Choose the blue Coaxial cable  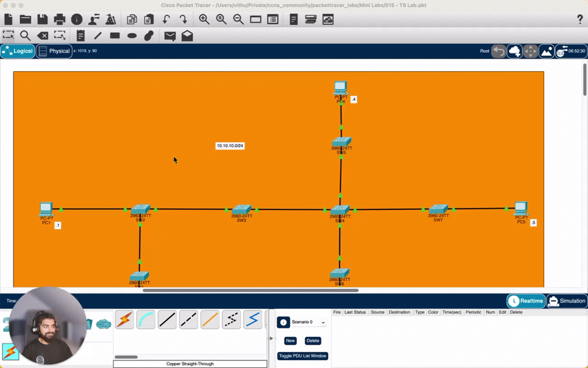[x=253, y=320]
